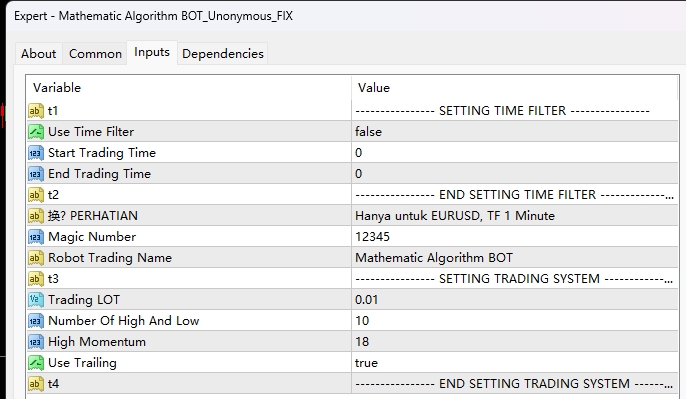Click value 'Hanya untuk EURUSD, TF 1 Minute'
Screen dimensions: 686x399
455,216
